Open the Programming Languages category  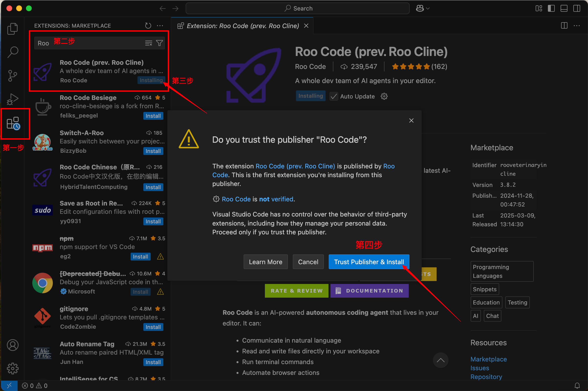pyautogui.click(x=502, y=271)
